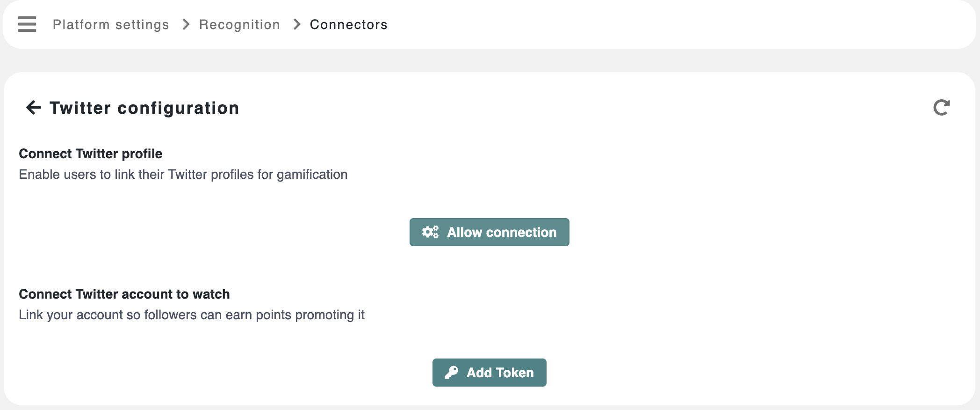The width and height of the screenshot is (980, 410).
Task: Open the hamburger navigation menu
Action: (27, 24)
